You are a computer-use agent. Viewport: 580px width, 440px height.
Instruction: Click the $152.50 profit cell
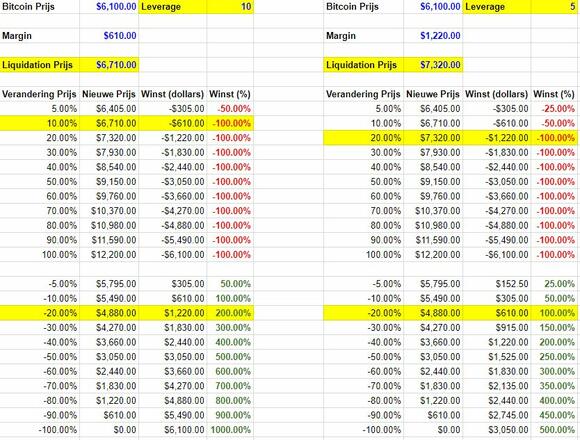497,284
